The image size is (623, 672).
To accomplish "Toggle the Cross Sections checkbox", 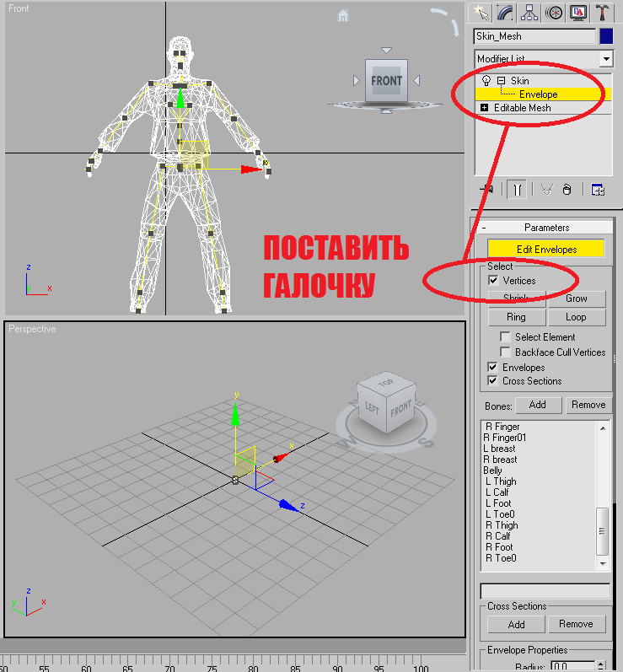I will click(x=492, y=380).
